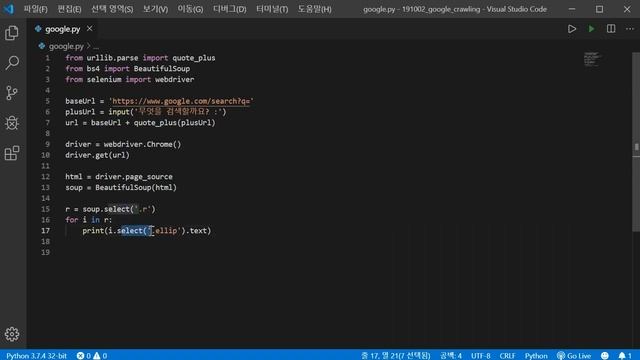Select the google.py editor tab
Image resolution: width=640 pixels, height=360 pixels.
point(63,29)
